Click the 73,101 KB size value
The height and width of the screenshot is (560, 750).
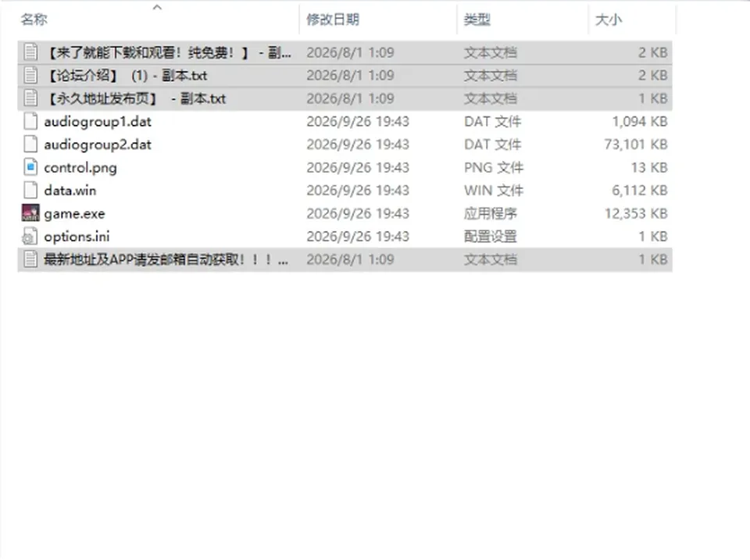(x=636, y=144)
